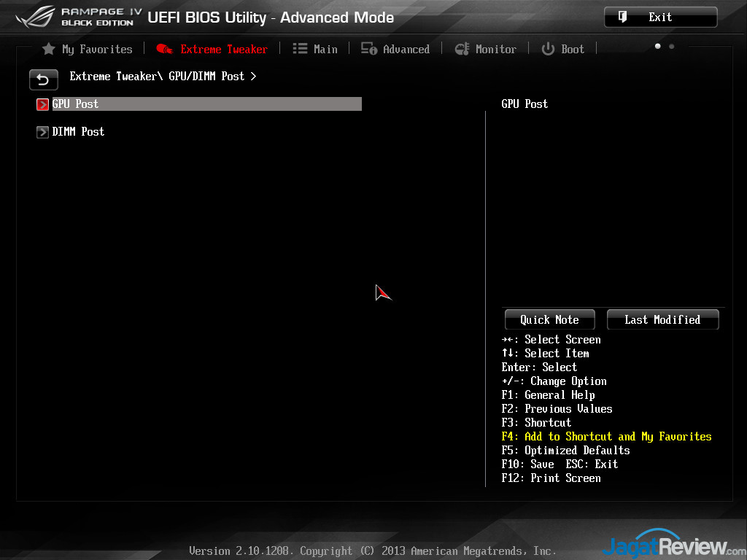Click the first page indicator dot
This screenshot has width=747, height=560.
coord(657,46)
